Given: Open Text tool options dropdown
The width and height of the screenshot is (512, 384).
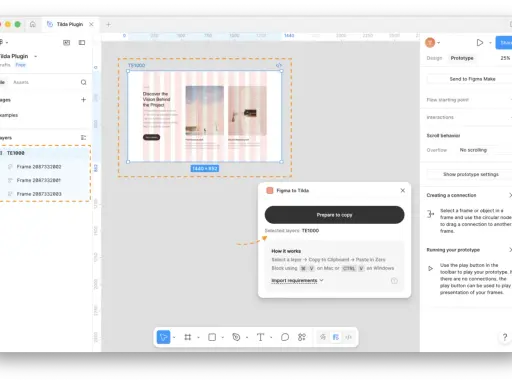Looking at the screenshot, I should (271, 337).
